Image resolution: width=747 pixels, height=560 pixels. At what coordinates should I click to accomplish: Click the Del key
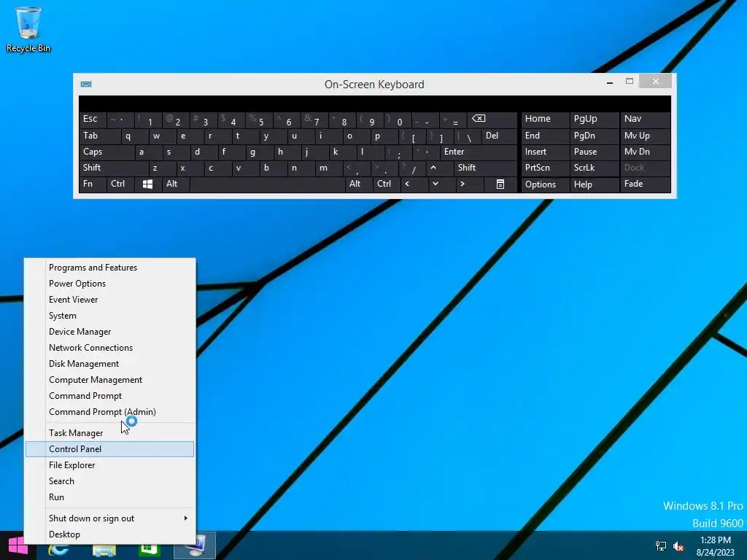[499, 136]
